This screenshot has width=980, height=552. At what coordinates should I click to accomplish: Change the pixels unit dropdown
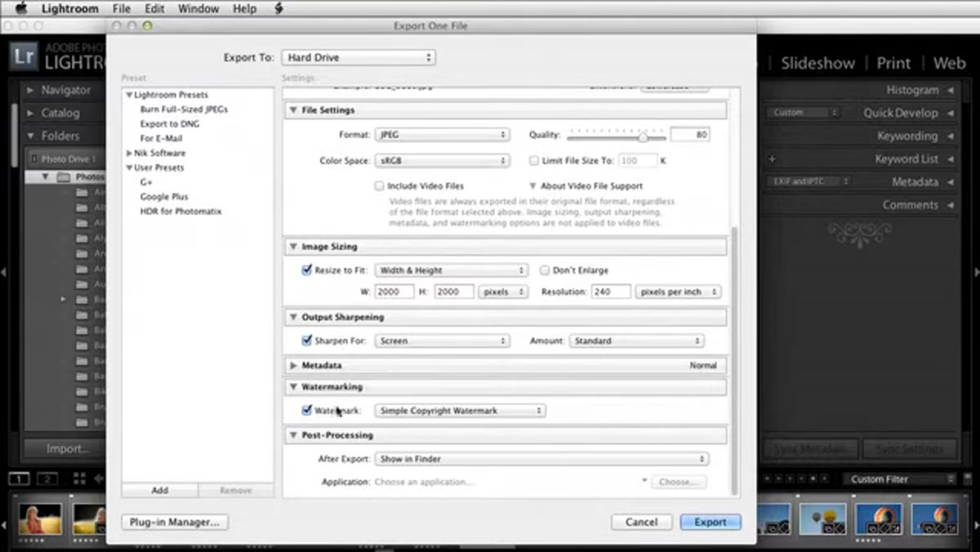pyautogui.click(x=503, y=292)
